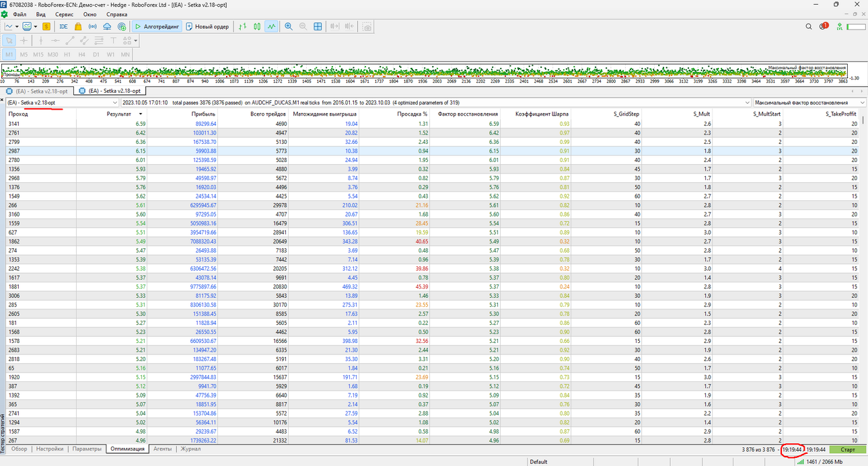
Task: Select the Fibonacci retracement tool
Action: click(x=100, y=41)
